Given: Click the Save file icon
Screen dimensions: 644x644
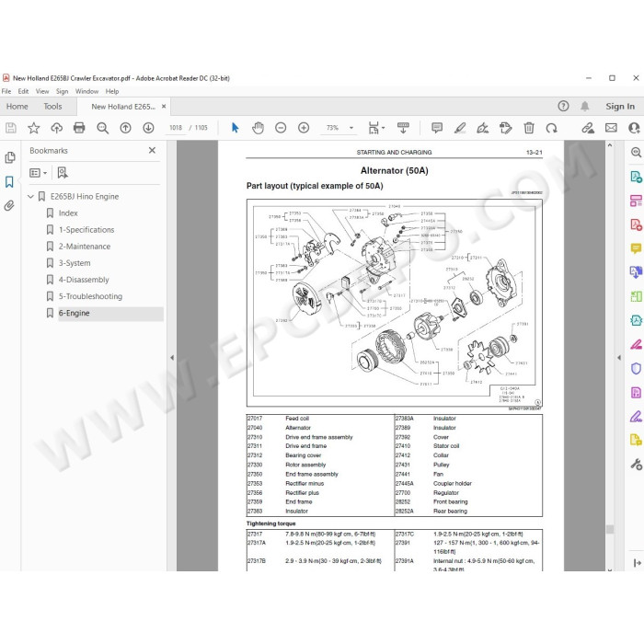Looking at the screenshot, I should coord(11,128).
